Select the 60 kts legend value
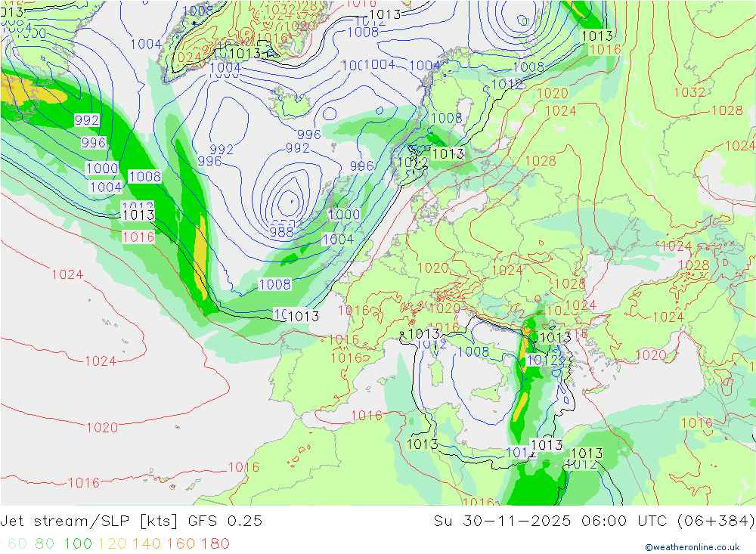Viewport: 756px width, 554px height. [18, 544]
